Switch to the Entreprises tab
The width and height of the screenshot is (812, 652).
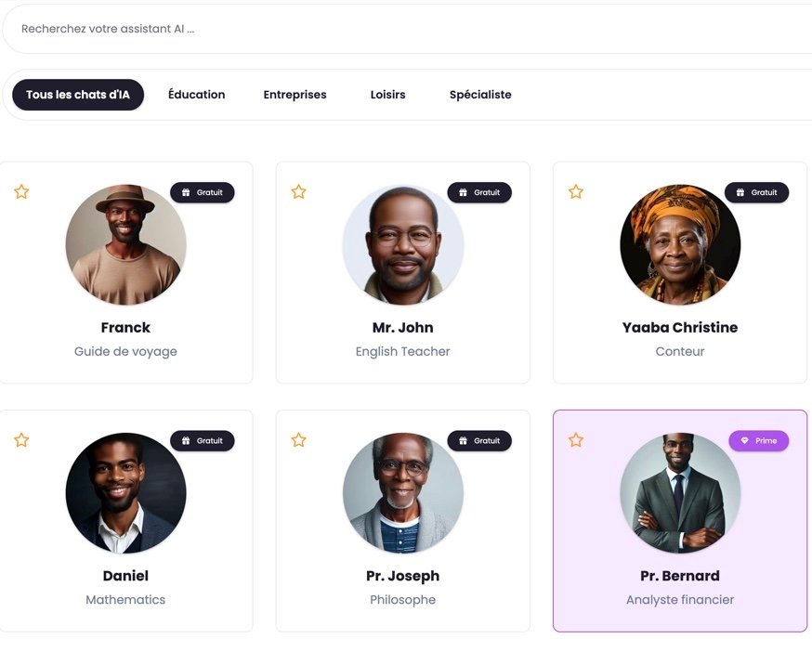(295, 95)
